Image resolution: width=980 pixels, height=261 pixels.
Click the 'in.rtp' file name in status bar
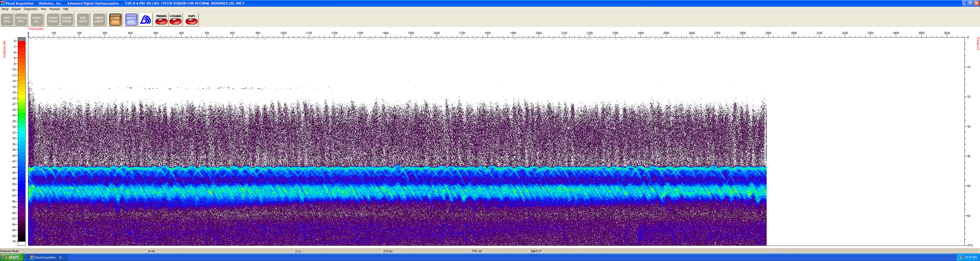coord(151,251)
